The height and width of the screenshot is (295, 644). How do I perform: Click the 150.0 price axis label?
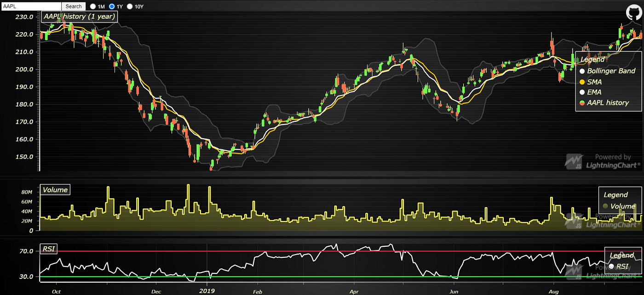(x=24, y=157)
